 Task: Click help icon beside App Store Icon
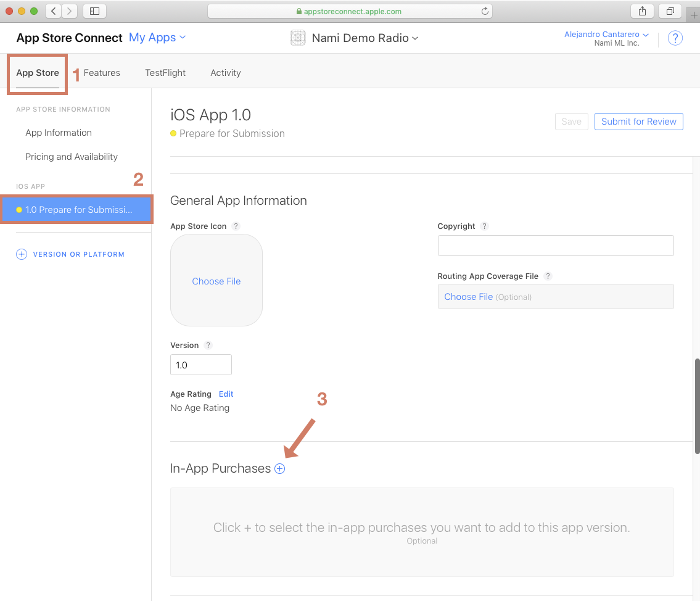[x=236, y=226]
